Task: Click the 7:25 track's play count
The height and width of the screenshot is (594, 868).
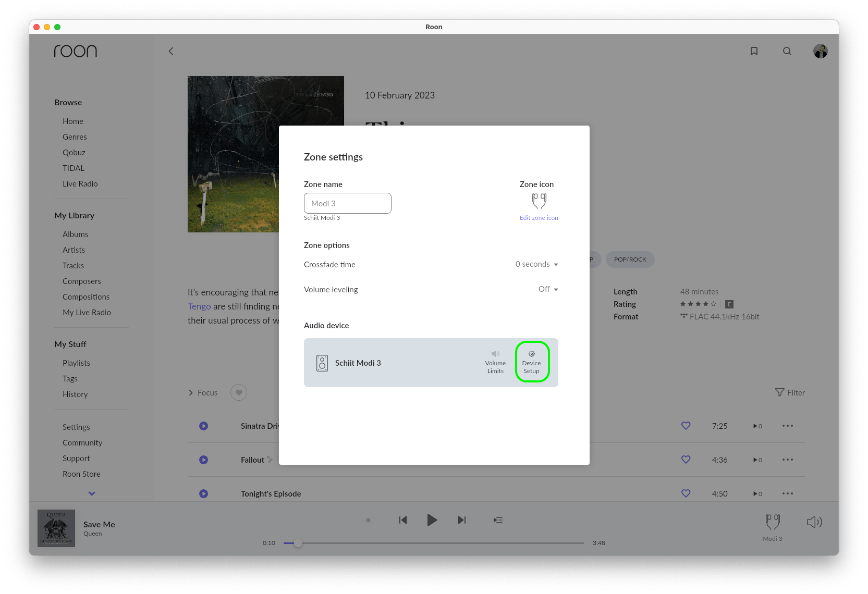Action: coord(757,426)
